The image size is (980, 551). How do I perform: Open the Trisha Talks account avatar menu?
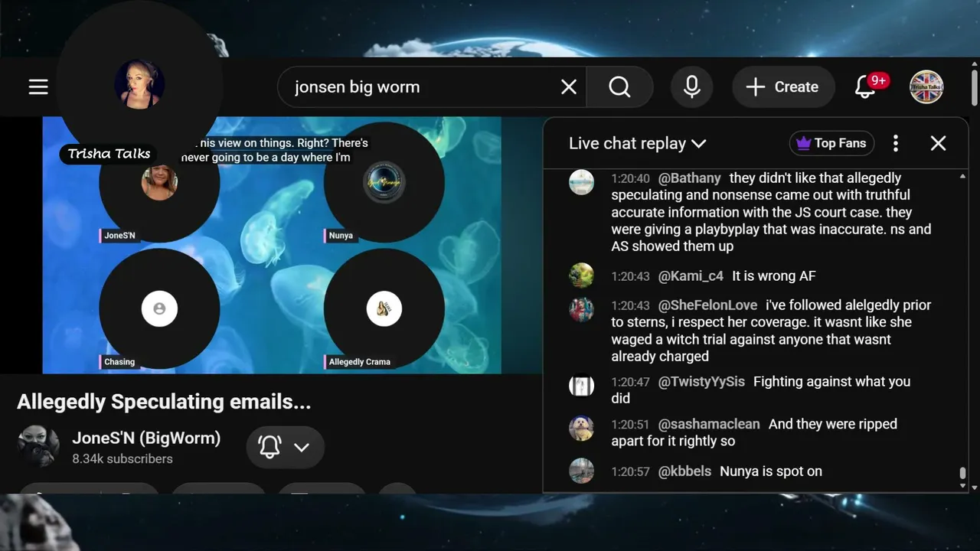(926, 87)
